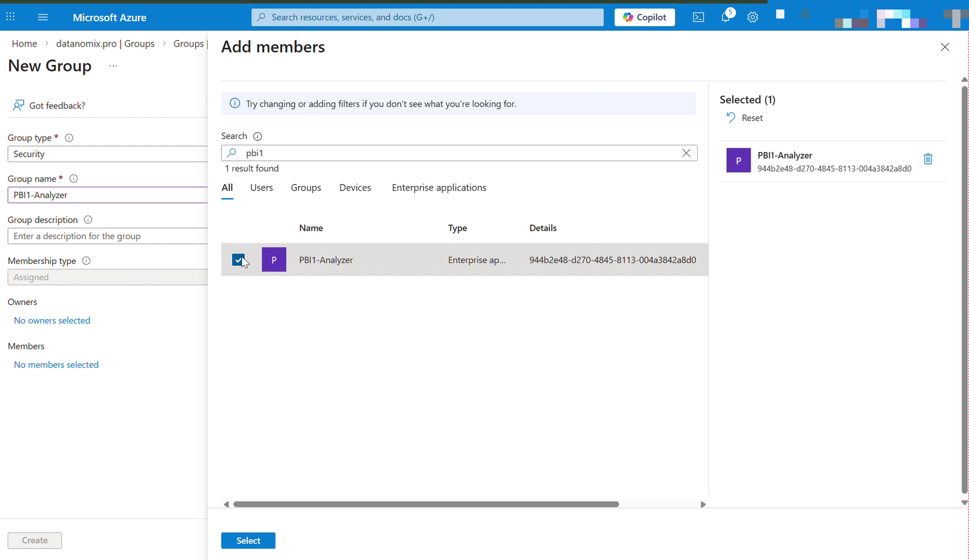The height and width of the screenshot is (560, 969).
Task: Click the Microsoft Azure logo text
Action: [110, 18]
